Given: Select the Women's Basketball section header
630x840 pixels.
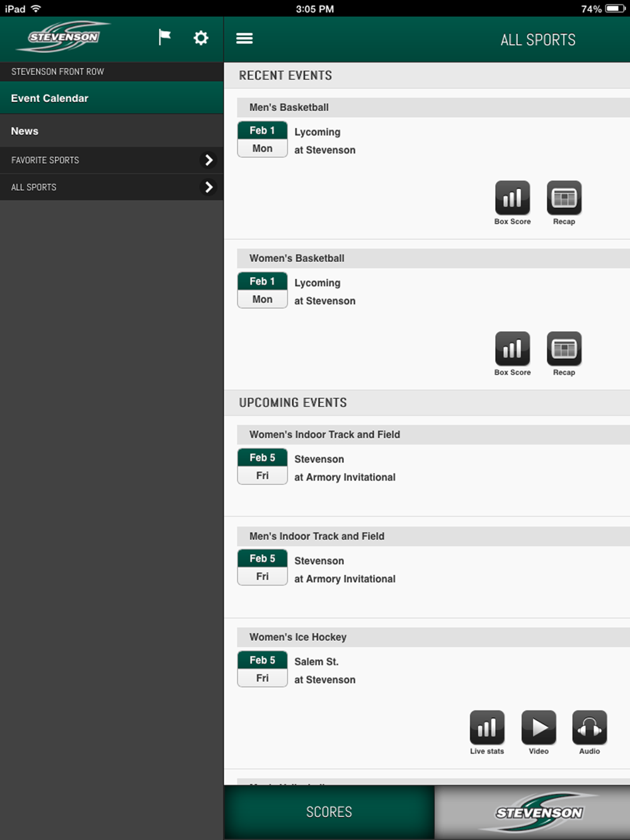Looking at the screenshot, I should coord(433,259).
